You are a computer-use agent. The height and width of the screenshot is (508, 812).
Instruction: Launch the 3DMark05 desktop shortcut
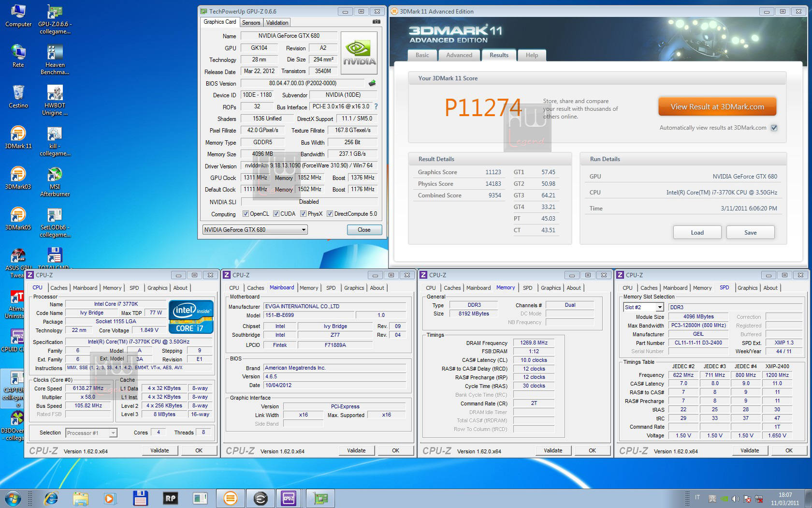point(18,219)
